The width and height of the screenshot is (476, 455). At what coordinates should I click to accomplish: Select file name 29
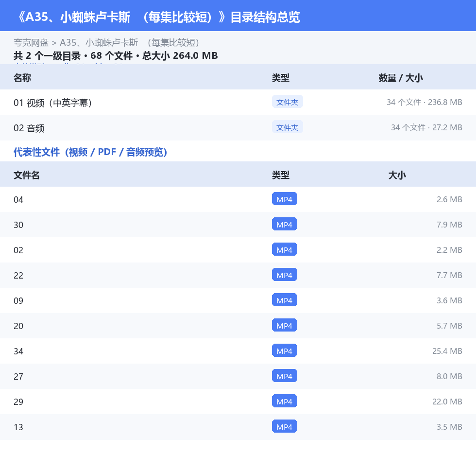coord(18,402)
